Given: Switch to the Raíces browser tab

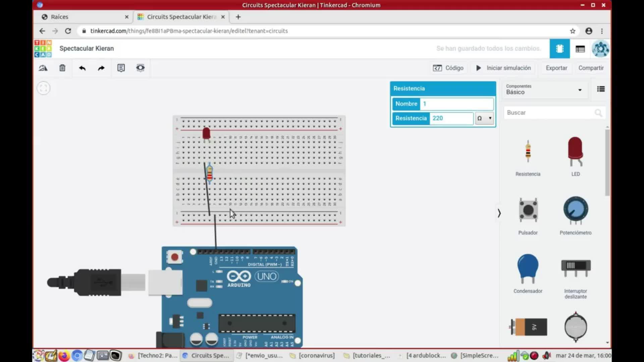Looking at the screenshot, I should (x=60, y=17).
